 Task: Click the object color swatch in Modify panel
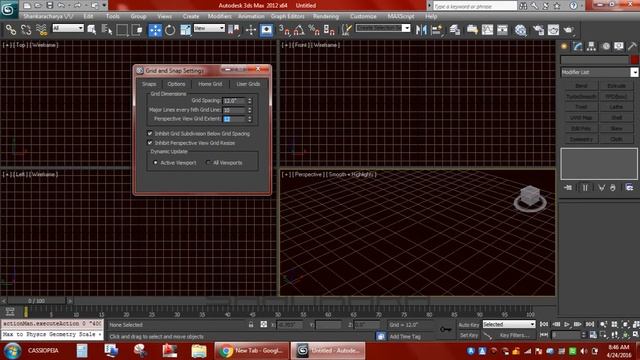pyautogui.click(x=634, y=60)
